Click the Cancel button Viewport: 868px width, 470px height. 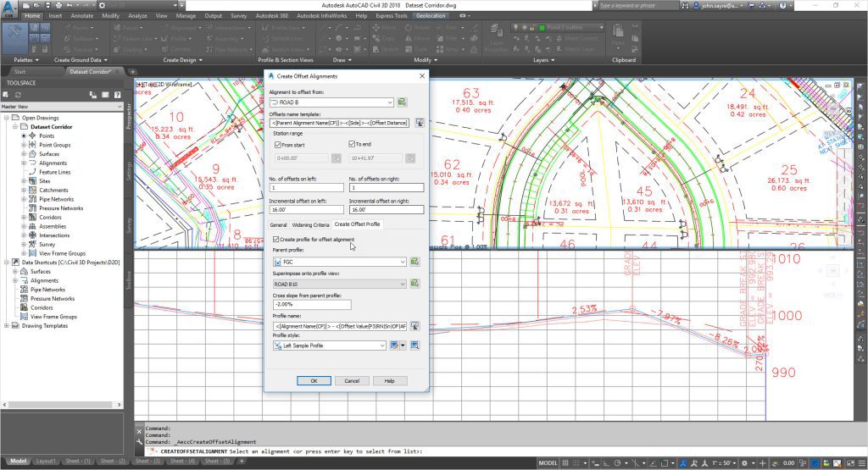coord(352,381)
